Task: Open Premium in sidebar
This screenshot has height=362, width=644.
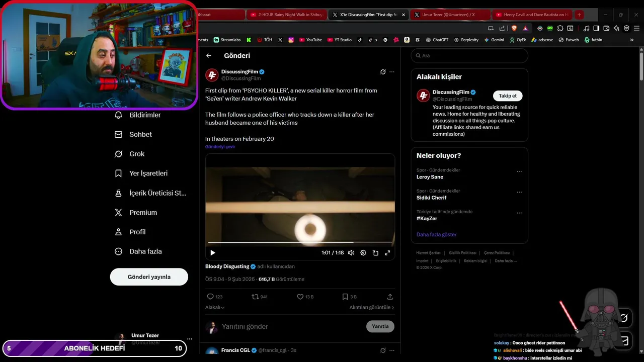Action: click(136, 213)
